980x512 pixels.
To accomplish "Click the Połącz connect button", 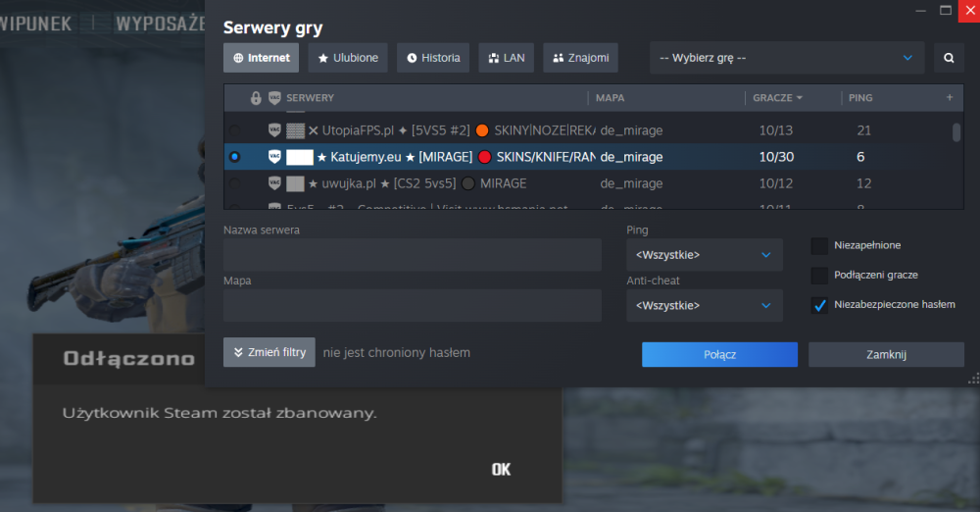I will point(719,354).
